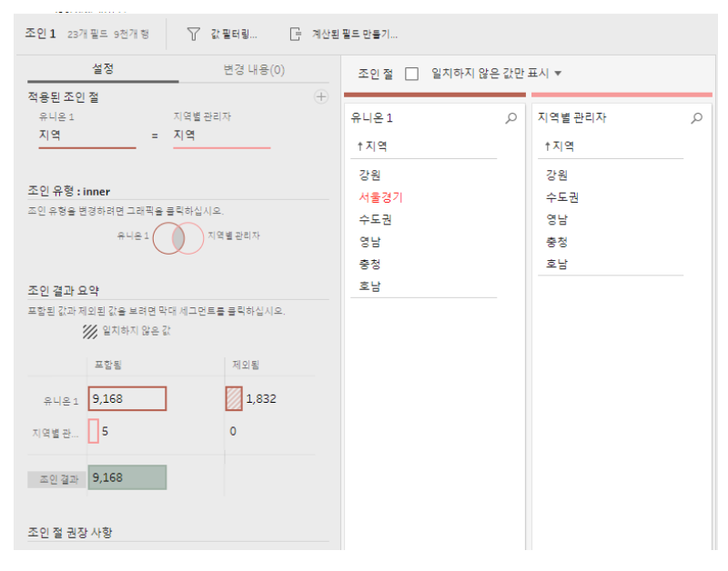Screen dimensions: 728x571
Task: Click the green 조인 결과 9,168 bar
Action: point(127,478)
